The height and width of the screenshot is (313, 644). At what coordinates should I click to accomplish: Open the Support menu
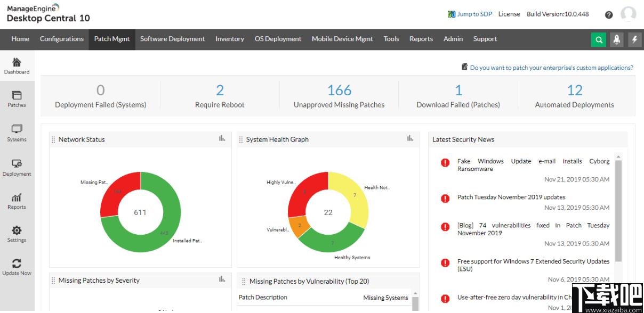point(485,39)
